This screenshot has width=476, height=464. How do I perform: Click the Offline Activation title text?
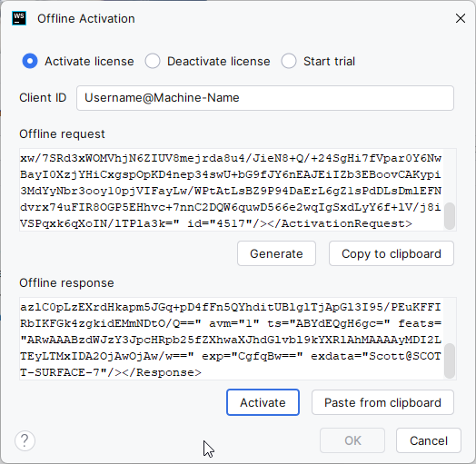86,18
